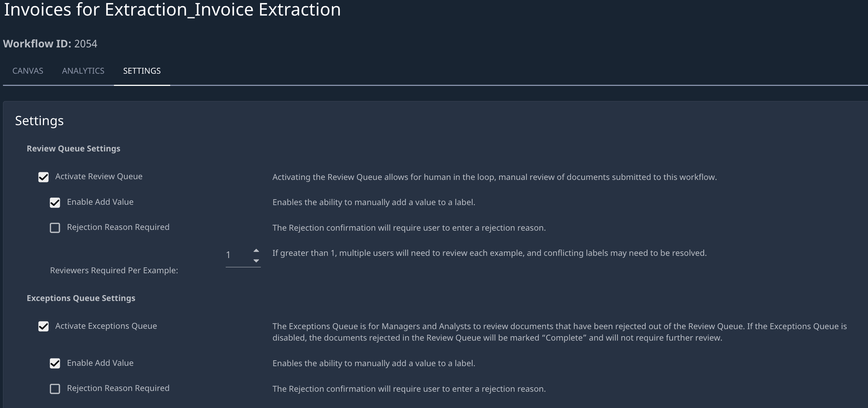Click the Invoices for Extraction page title
Screen dimensions: 868x408
point(172,10)
